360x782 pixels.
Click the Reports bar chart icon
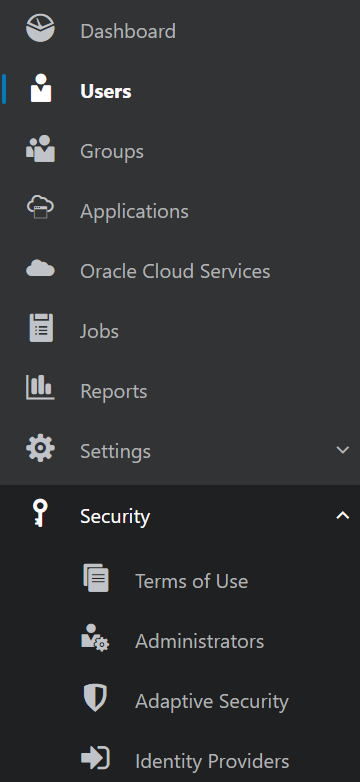tap(40, 388)
